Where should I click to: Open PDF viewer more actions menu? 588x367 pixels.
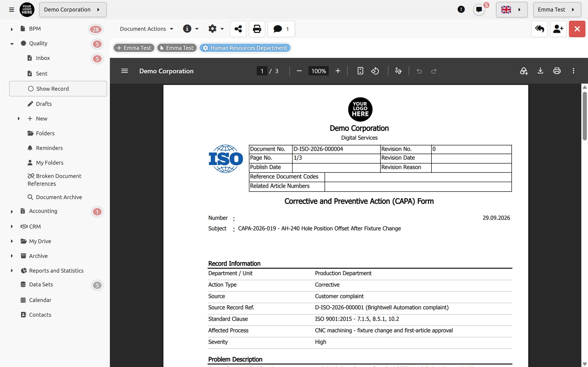[x=573, y=71]
